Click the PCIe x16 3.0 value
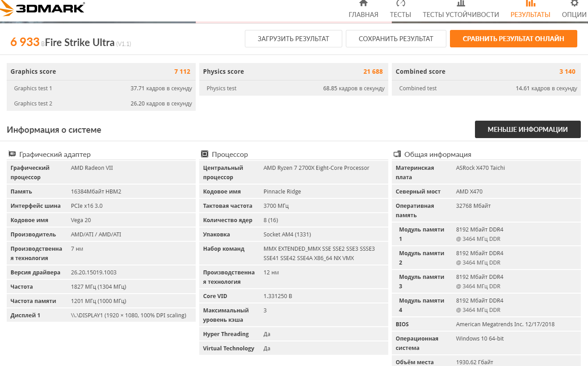This screenshot has height=366, width=588. point(87,206)
